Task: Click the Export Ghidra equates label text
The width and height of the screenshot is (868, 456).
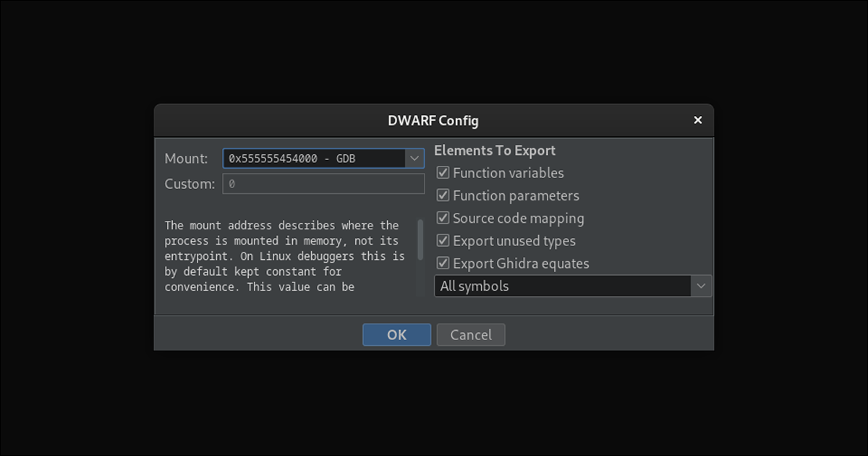Action: (x=521, y=263)
